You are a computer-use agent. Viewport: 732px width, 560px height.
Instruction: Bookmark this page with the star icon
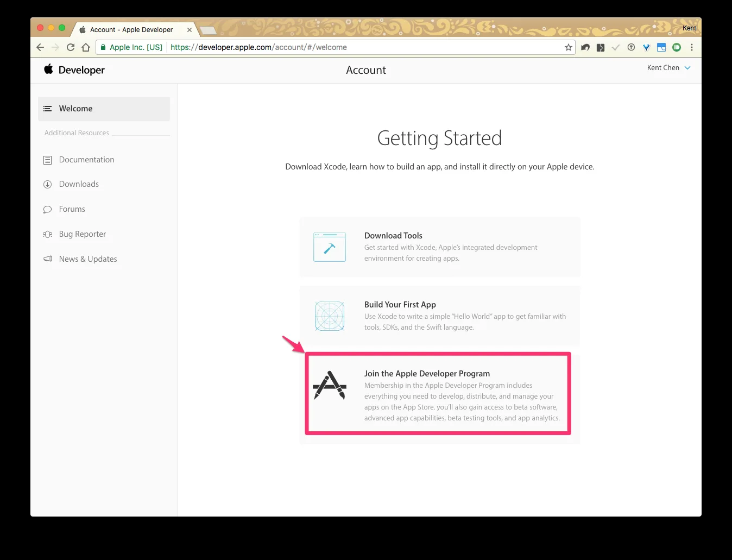point(569,47)
